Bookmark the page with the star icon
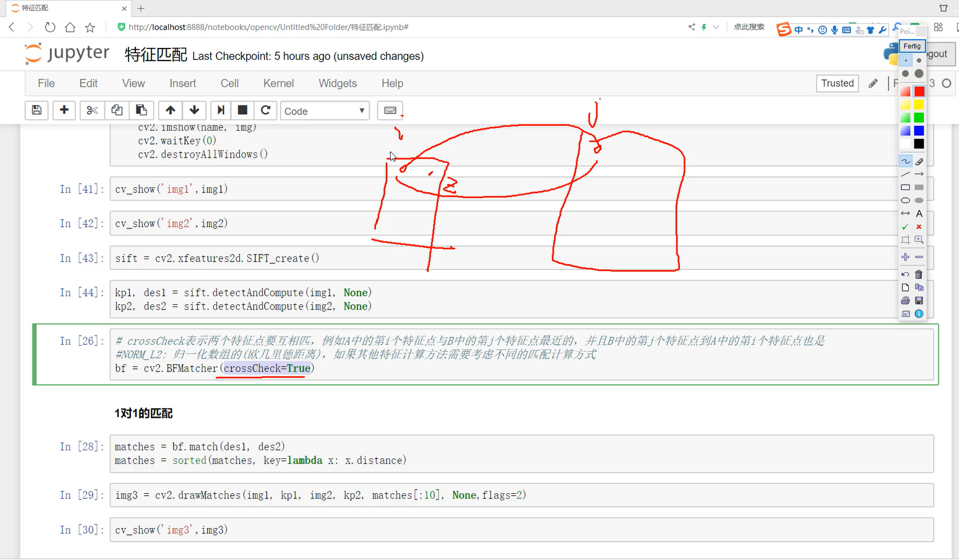Viewport: 959px width, 560px height. click(x=90, y=27)
